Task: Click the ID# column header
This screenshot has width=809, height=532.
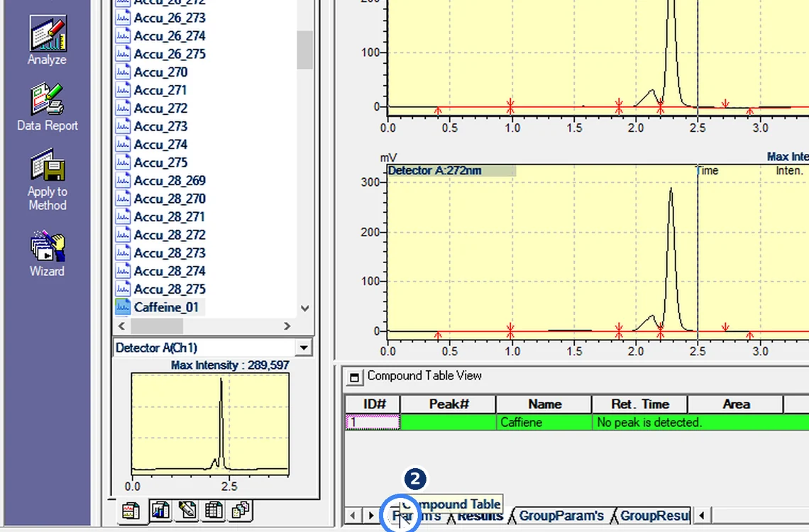Action: [373, 404]
